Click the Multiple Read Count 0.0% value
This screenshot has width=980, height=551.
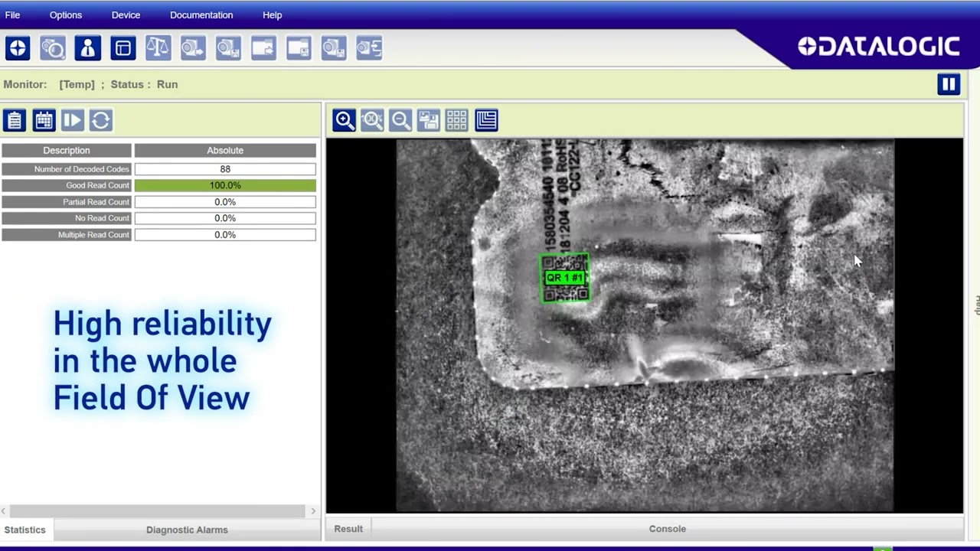(x=225, y=235)
